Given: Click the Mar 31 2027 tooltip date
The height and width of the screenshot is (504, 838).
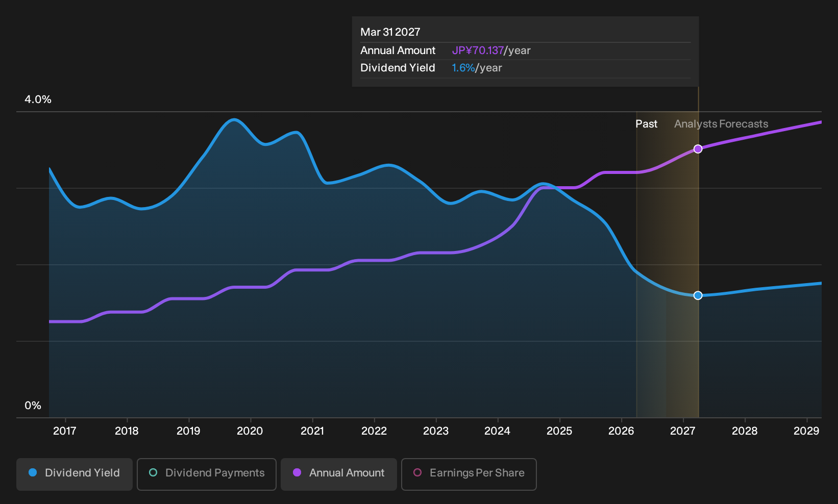Looking at the screenshot, I should pyautogui.click(x=390, y=32).
